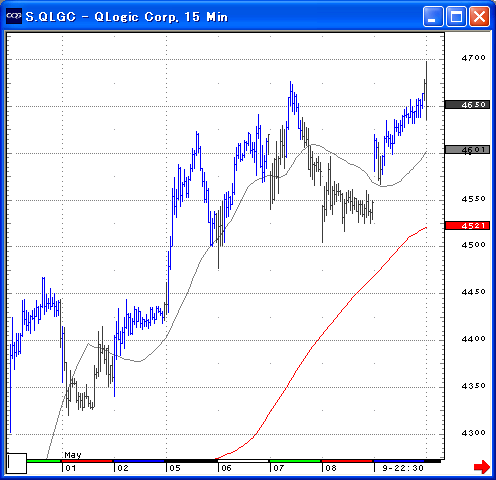Click the empty white box at chart corner
496x480 pixels.
(x=17, y=463)
